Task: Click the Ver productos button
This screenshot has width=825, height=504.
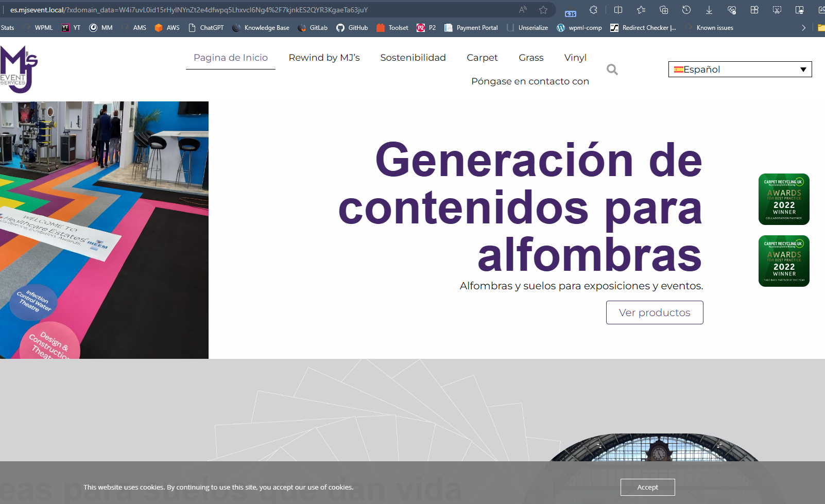Action: pos(655,312)
